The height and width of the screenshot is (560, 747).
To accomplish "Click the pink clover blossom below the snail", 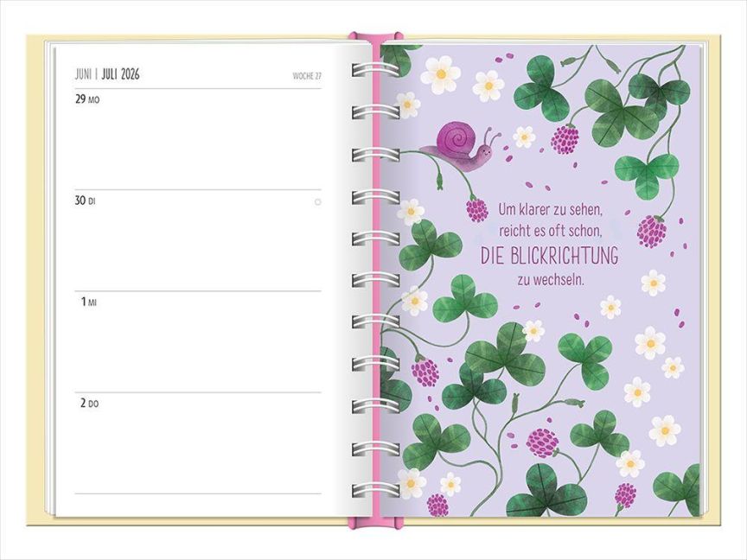I will tap(476, 209).
